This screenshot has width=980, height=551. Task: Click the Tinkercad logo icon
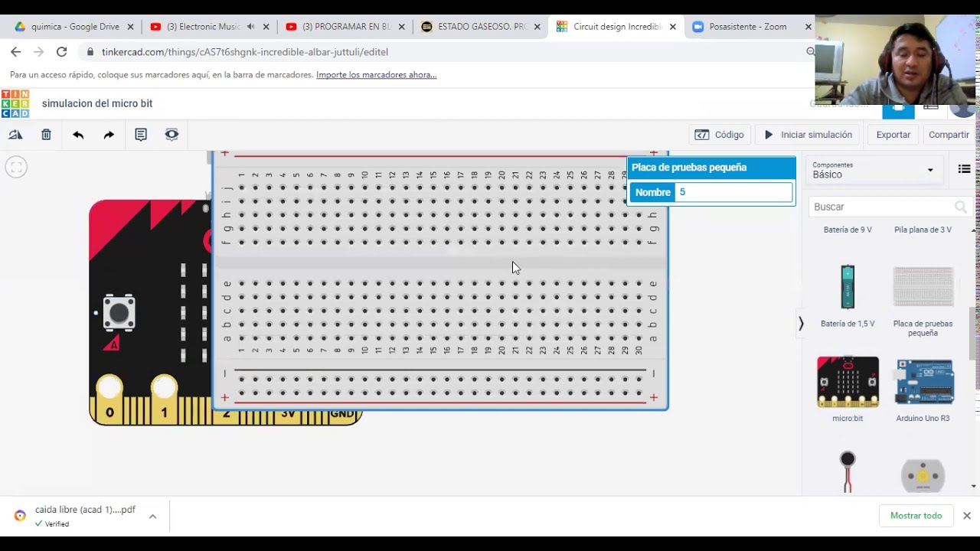click(15, 104)
